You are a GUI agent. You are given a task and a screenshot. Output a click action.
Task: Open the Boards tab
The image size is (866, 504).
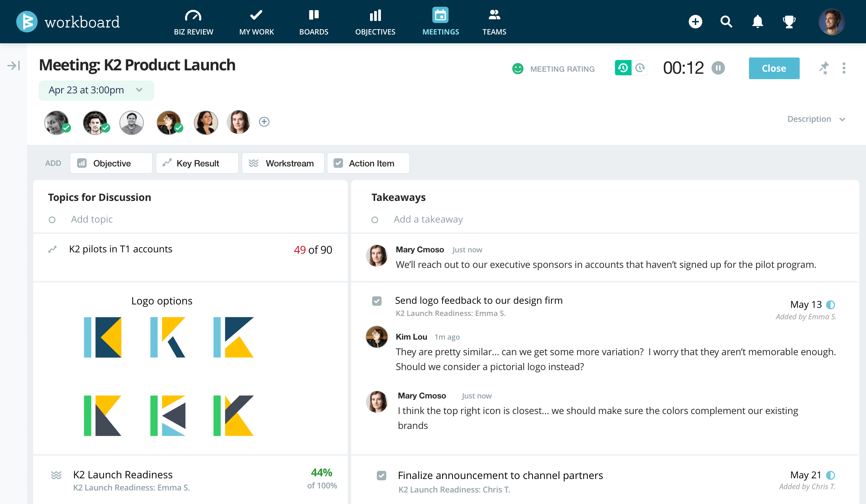[x=314, y=22]
